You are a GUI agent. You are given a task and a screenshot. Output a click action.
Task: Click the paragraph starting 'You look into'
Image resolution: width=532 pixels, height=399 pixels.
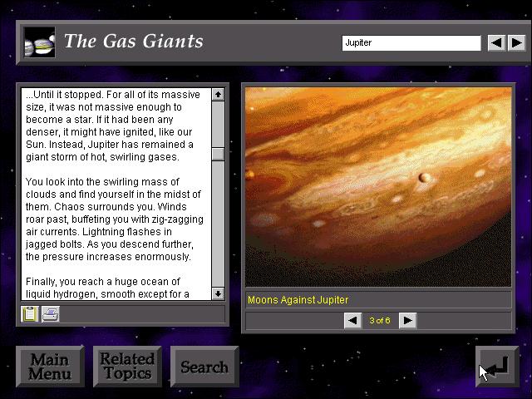click(115, 219)
